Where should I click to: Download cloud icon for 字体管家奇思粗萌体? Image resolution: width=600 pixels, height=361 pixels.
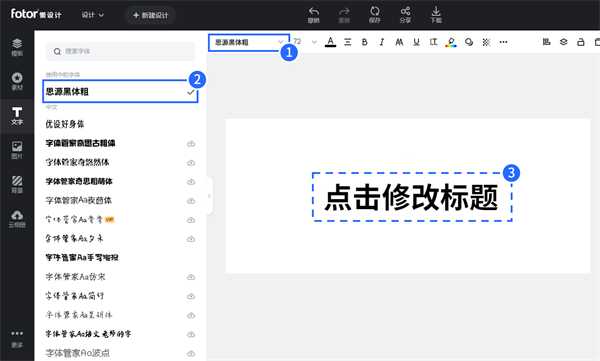(x=191, y=182)
